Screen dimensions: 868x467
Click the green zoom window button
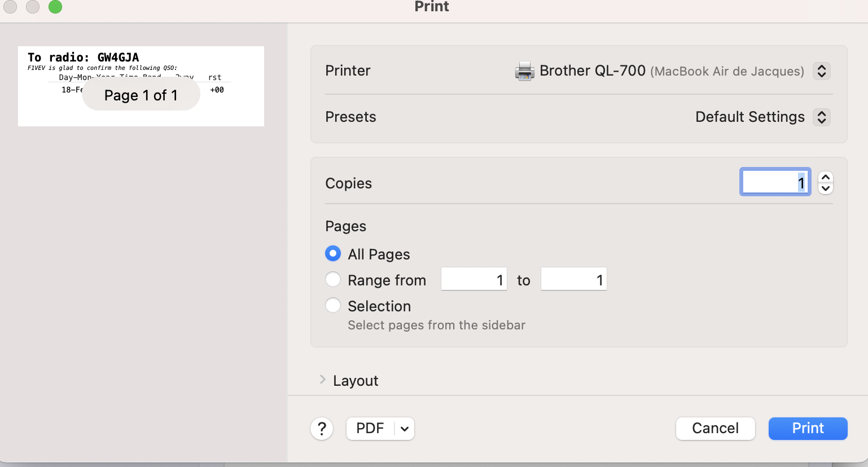[x=55, y=7]
